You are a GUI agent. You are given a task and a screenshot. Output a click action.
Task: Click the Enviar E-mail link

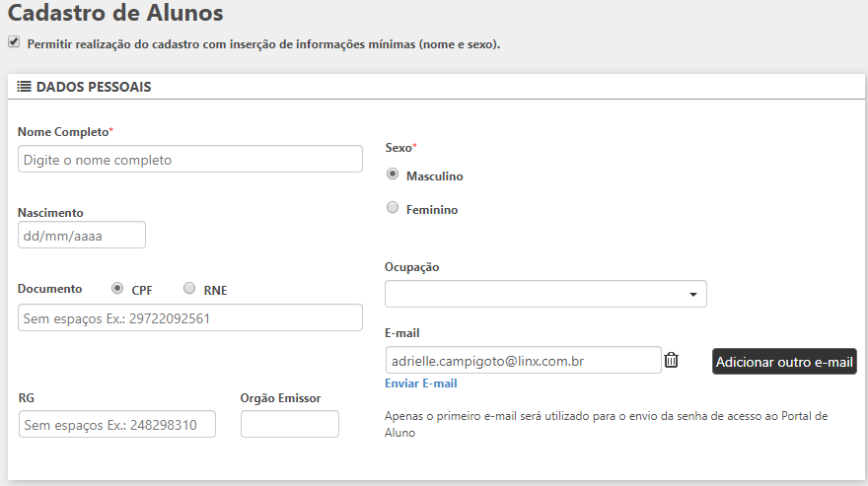pos(420,383)
